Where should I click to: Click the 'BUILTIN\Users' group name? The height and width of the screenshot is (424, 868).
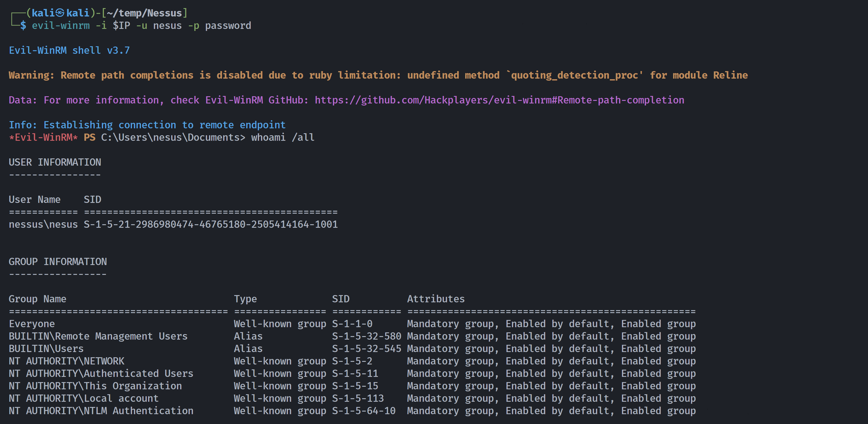(46, 349)
